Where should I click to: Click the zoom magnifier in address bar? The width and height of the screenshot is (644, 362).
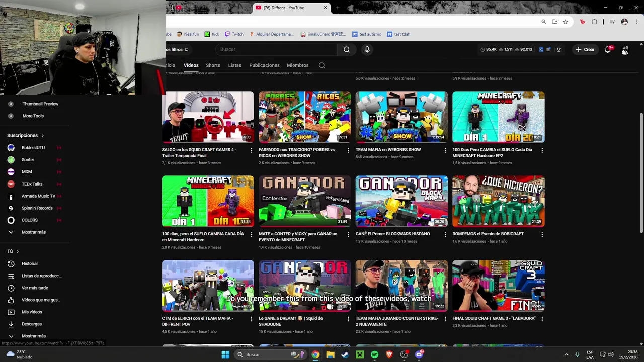(x=544, y=22)
